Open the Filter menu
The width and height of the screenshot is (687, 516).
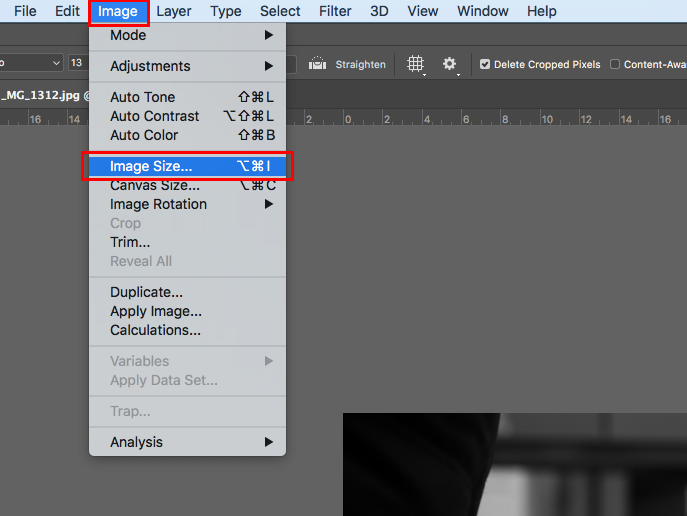coord(335,11)
